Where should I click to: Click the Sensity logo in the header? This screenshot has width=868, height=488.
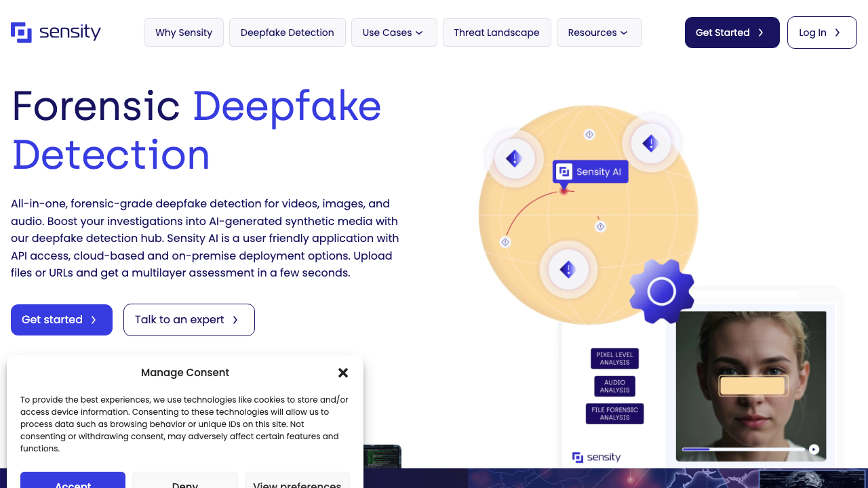56,32
